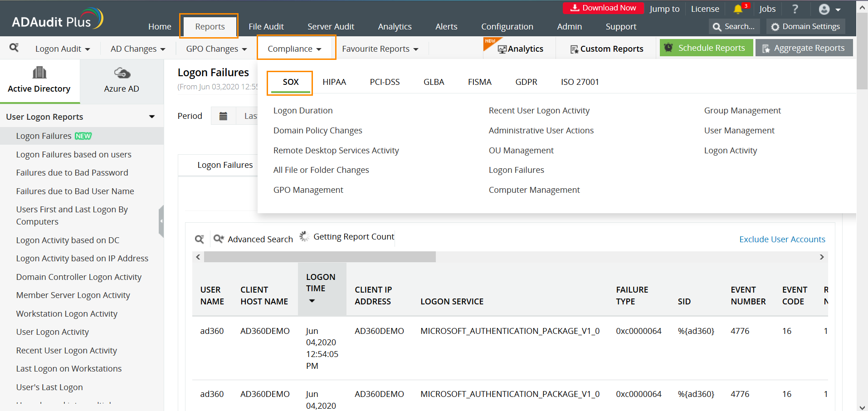
Task: Click the Download Now button
Action: point(603,8)
